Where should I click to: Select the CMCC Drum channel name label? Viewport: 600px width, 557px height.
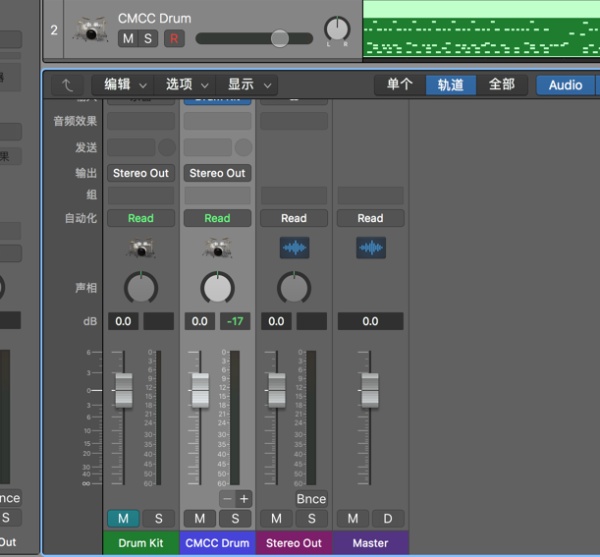[x=217, y=543]
